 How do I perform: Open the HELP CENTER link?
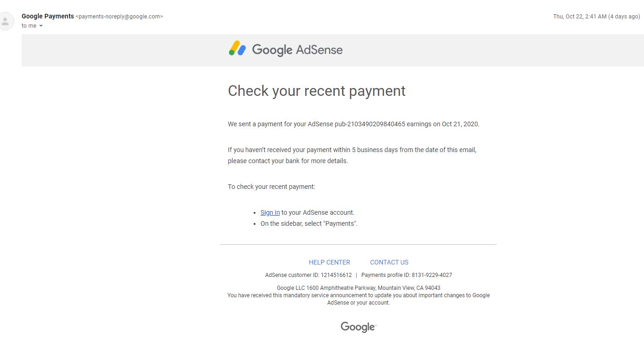click(x=330, y=262)
